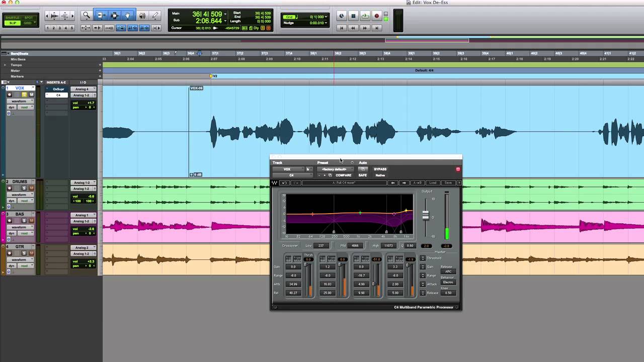Click the Low crossover frequency field 237

321,245
